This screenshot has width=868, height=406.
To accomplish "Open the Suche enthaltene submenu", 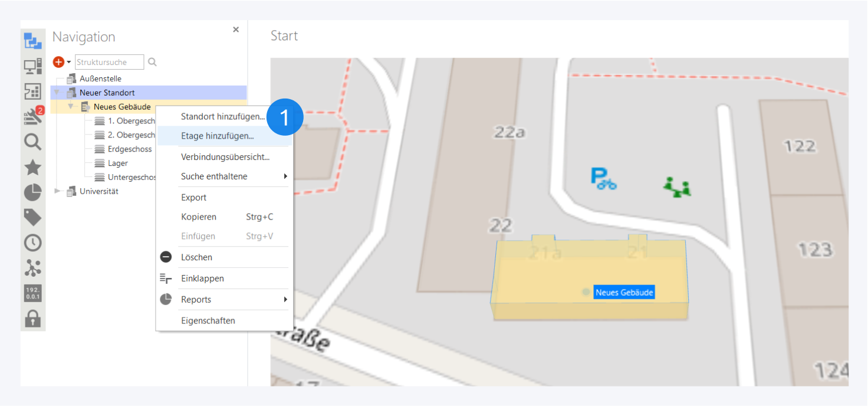I will point(285,176).
